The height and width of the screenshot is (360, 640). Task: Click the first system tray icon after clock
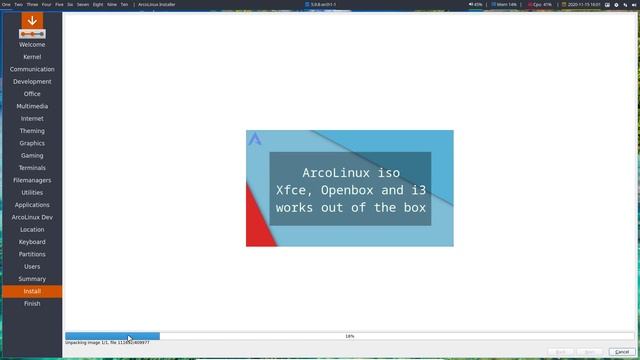pos(607,4)
